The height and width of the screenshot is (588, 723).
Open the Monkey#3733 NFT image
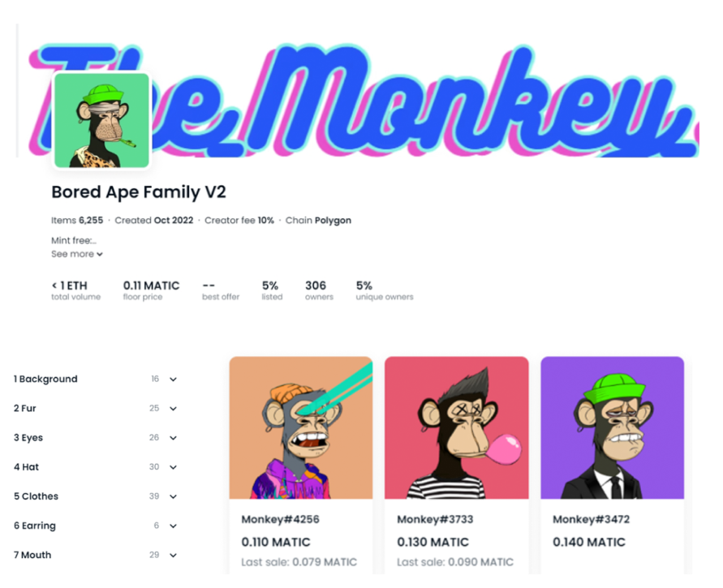coord(457,427)
